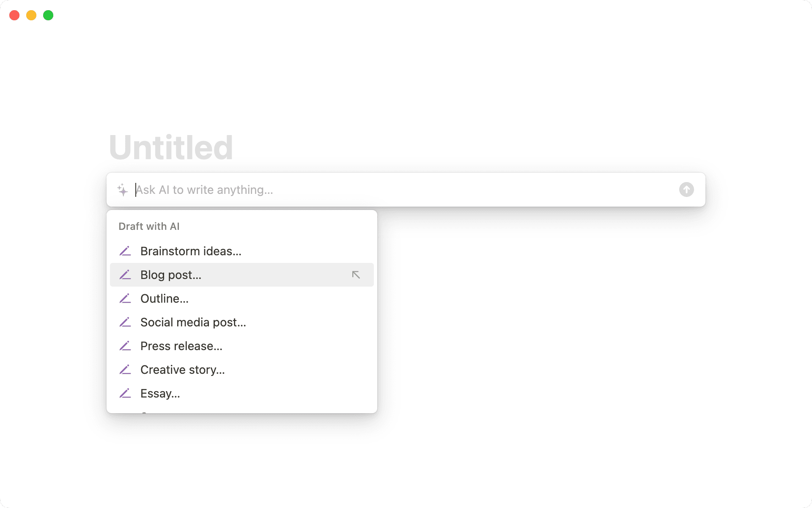This screenshot has height=508, width=812.
Task: Submit the AI prompt with the arrow button
Action: (686, 190)
